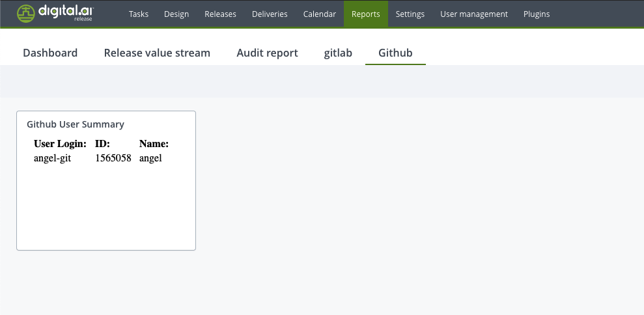This screenshot has height=315, width=644.
Task: Open the Plugins page
Action: click(x=537, y=14)
